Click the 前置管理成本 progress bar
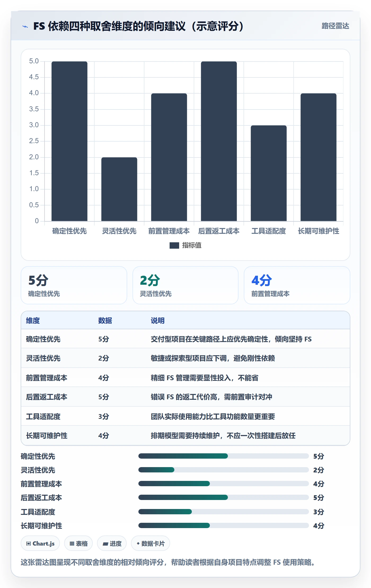The width and height of the screenshot is (371, 588). click(x=223, y=484)
